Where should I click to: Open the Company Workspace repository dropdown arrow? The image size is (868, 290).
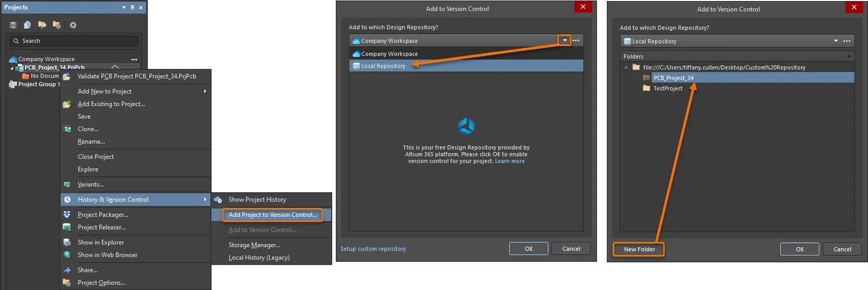pos(565,40)
